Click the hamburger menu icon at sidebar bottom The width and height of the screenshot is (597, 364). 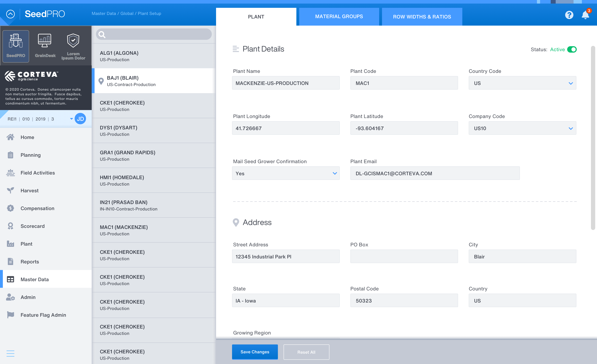tap(10, 353)
